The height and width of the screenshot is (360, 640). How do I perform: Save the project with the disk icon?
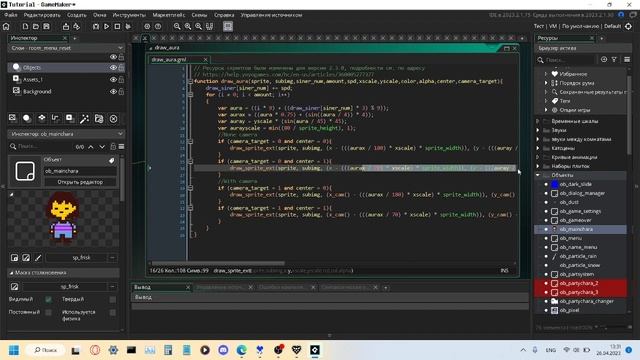47,27
